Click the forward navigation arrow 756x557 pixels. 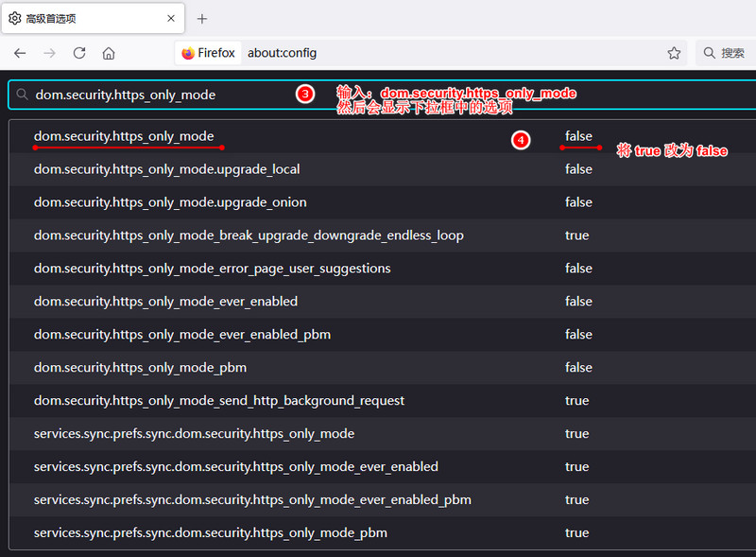click(49, 54)
